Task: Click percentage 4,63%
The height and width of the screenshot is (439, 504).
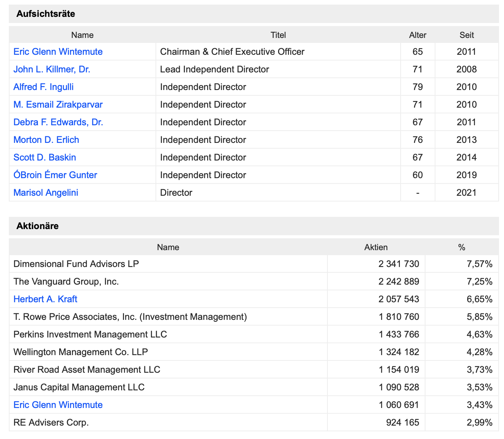Action: pos(479,334)
